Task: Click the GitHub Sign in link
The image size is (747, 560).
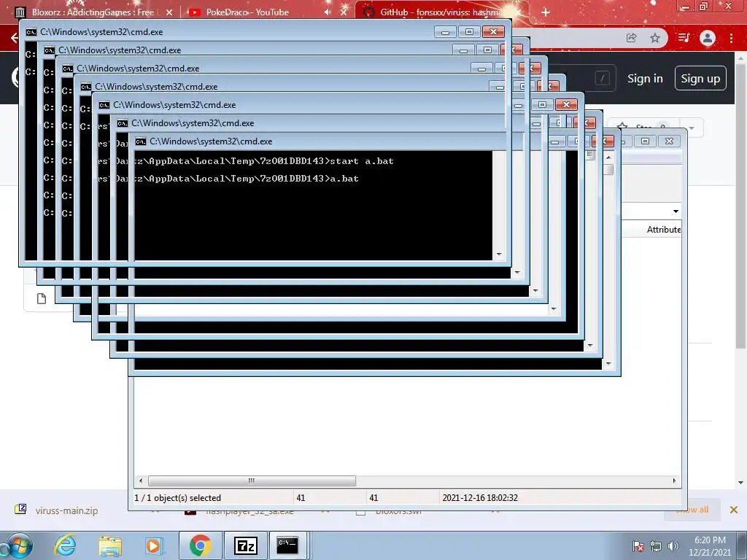Action: (645, 79)
